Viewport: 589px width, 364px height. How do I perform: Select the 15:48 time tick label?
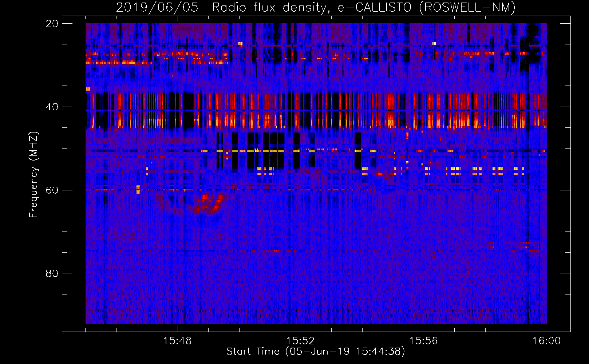coord(177,341)
